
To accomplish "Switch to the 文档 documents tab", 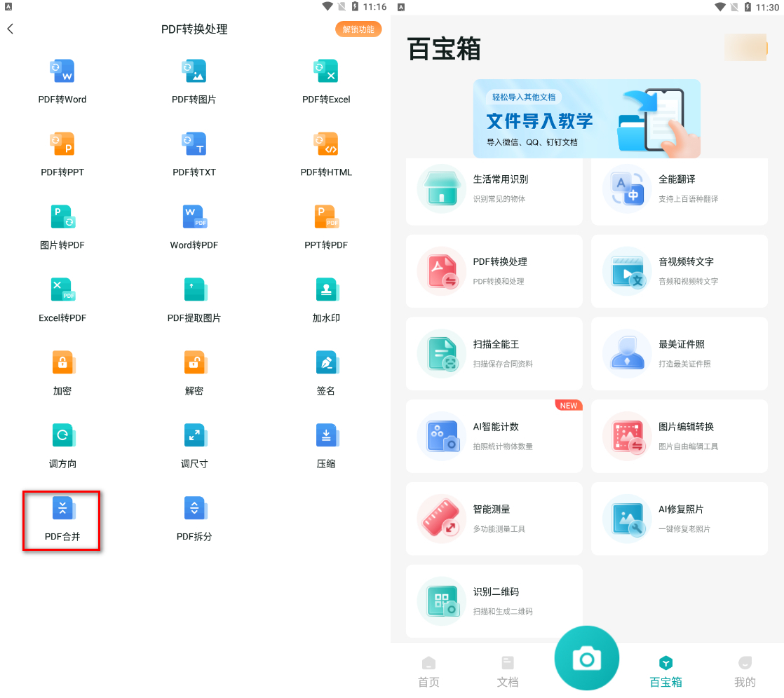I will [507, 671].
